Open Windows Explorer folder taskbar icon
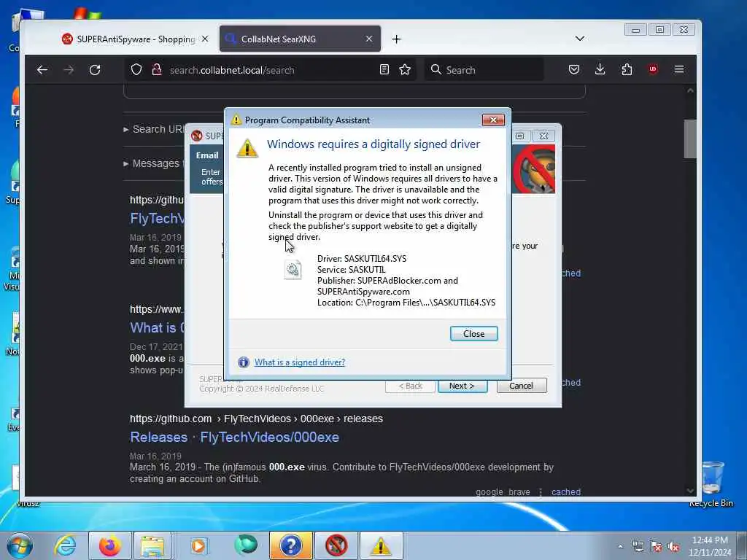Image resolution: width=747 pixels, height=560 pixels. pyautogui.click(x=152, y=545)
